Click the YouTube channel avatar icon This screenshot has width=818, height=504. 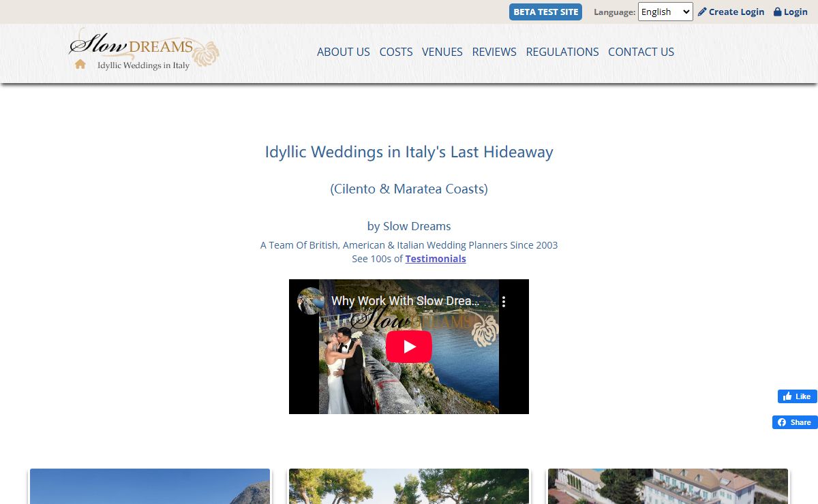pyautogui.click(x=310, y=301)
